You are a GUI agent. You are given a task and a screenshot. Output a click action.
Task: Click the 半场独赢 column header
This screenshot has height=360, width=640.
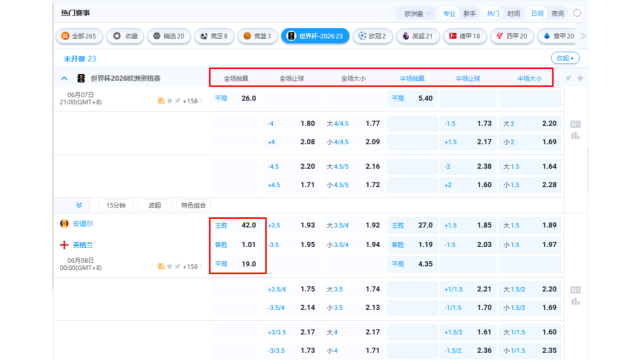(x=412, y=78)
